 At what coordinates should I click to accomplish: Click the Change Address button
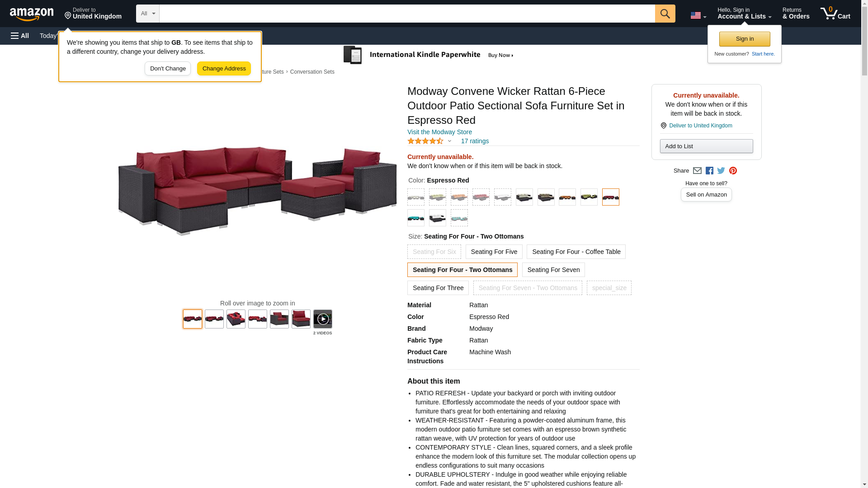click(x=224, y=69)
